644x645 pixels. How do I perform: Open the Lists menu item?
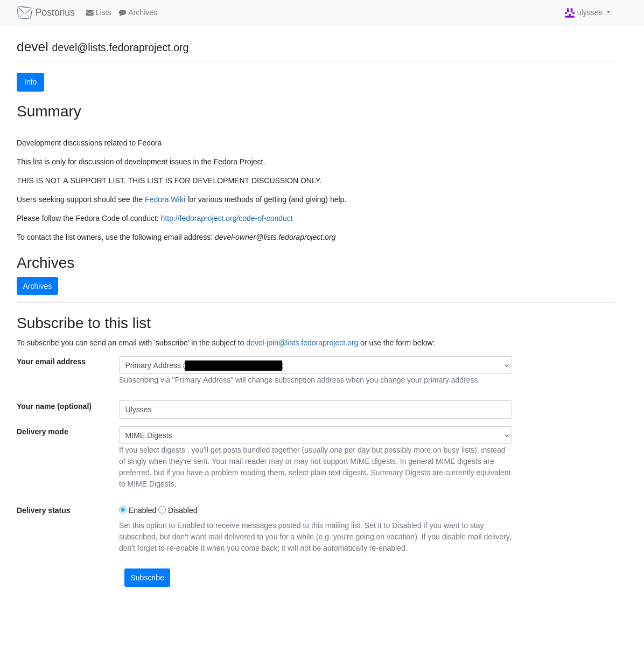tap(99, 13)
